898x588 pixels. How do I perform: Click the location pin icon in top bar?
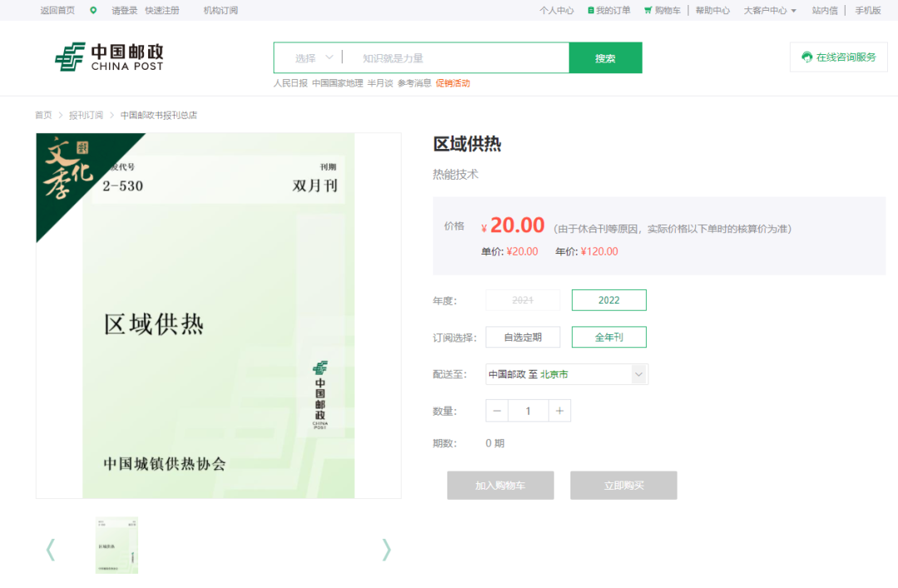(x=93, y=10)
